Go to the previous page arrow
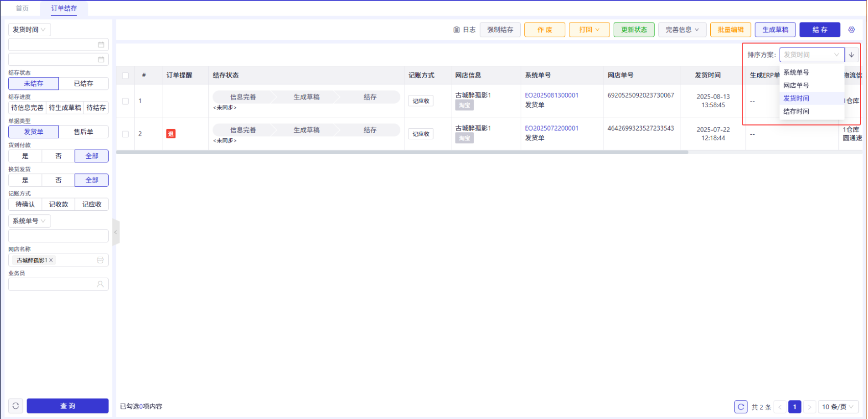The height and width of the screenshot is (419, 868). coord(780,407)
